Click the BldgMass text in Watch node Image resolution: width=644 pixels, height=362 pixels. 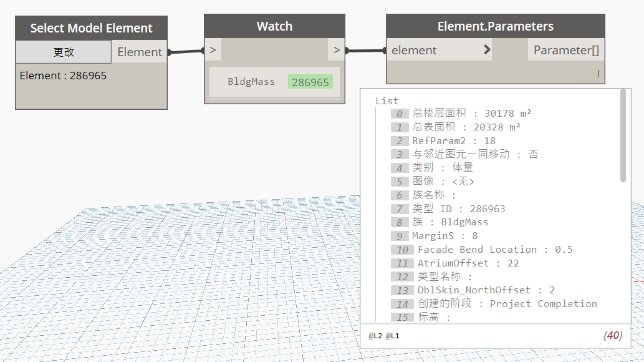(251, 81)
